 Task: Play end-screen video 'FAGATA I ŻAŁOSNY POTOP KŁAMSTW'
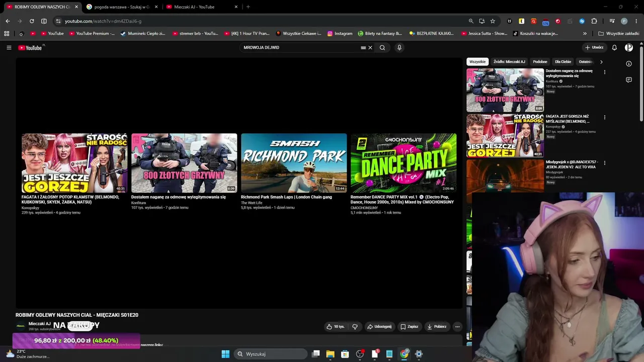pos(74,163)
